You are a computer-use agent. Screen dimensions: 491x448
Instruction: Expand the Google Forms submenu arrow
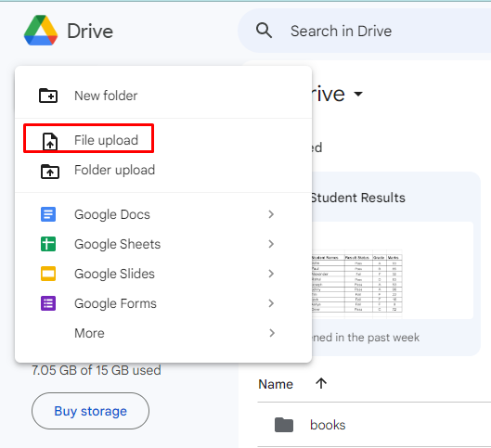tap(271, 303)
